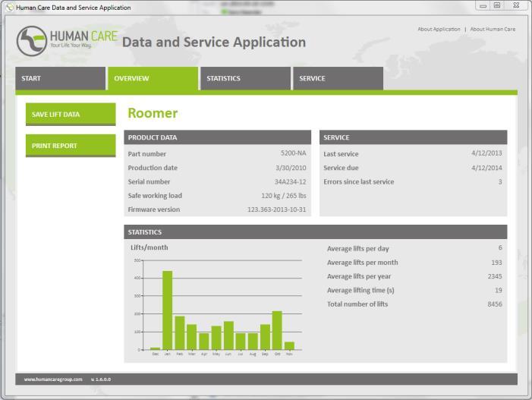
Task: Select safe working load 120 kg / 265 lbs
Action: point(284,196)
